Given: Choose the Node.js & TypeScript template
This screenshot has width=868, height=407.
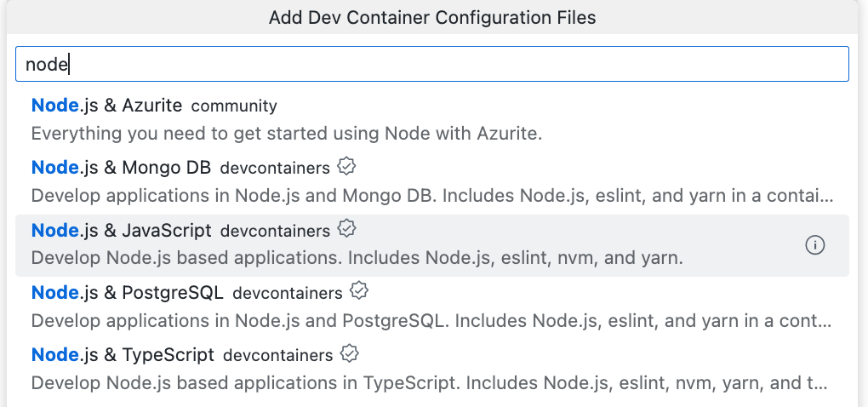Looking at the screenshot, I should (123, 355).
